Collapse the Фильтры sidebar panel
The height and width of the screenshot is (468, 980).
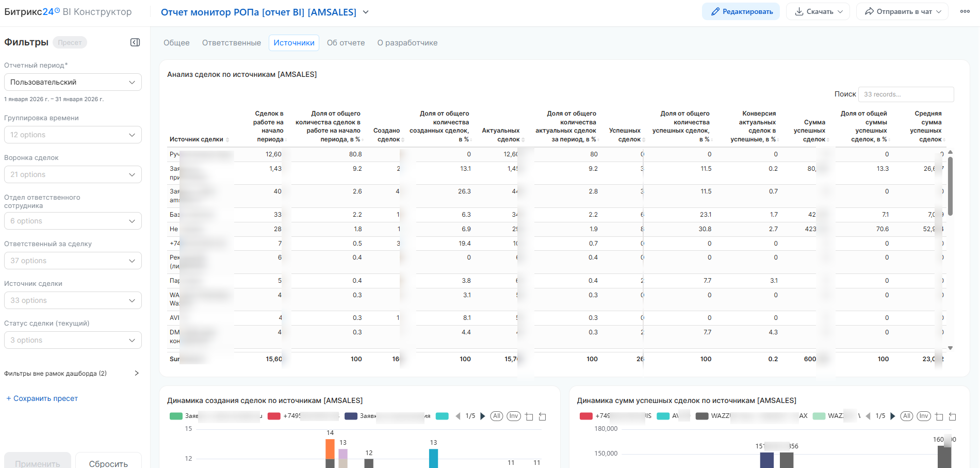tap(135, 42)
